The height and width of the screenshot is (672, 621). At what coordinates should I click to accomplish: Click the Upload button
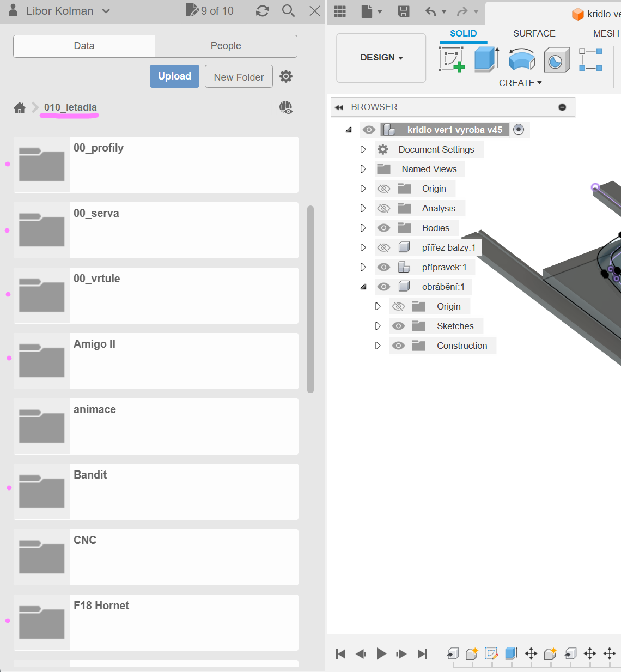(174, 76)
